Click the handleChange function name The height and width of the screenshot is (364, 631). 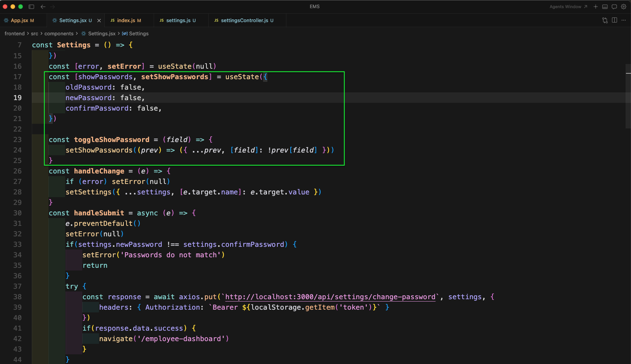(x=99, y=171)
